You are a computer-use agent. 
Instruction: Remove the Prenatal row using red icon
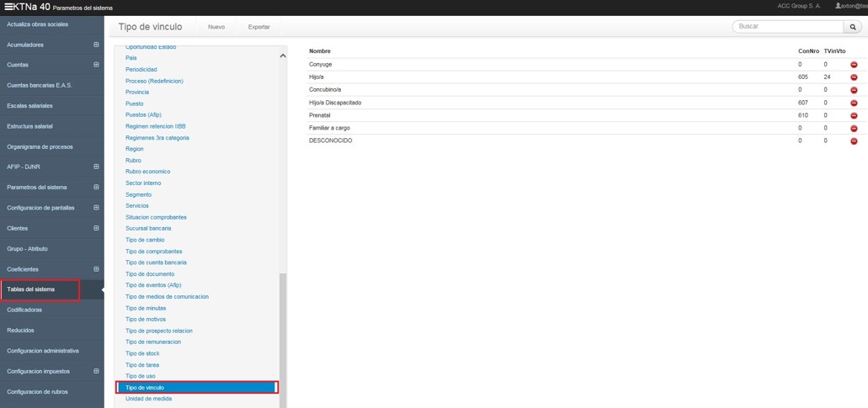[x=854, y=115]
